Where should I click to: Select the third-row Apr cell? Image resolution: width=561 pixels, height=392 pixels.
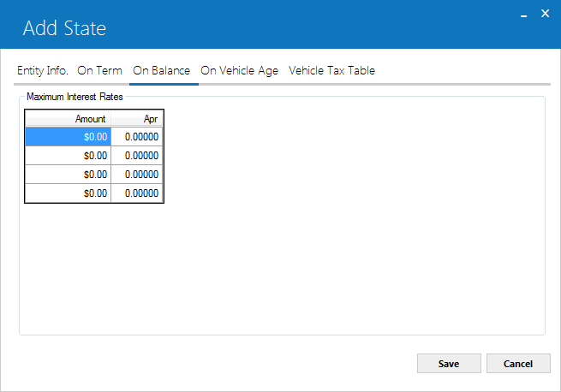(x=137, y=175)
